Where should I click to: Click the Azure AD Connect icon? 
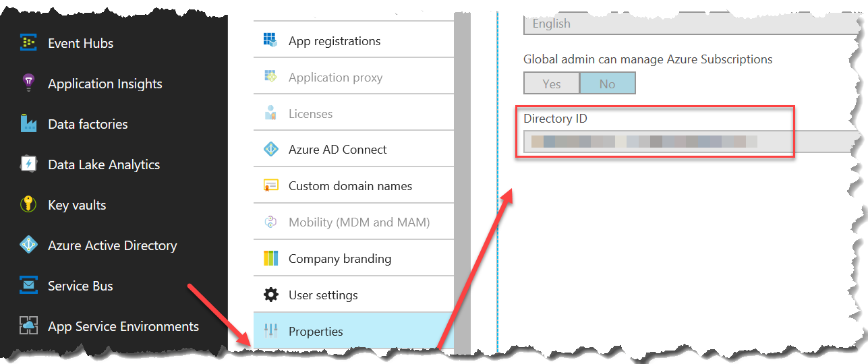click(x=270, y=150)
